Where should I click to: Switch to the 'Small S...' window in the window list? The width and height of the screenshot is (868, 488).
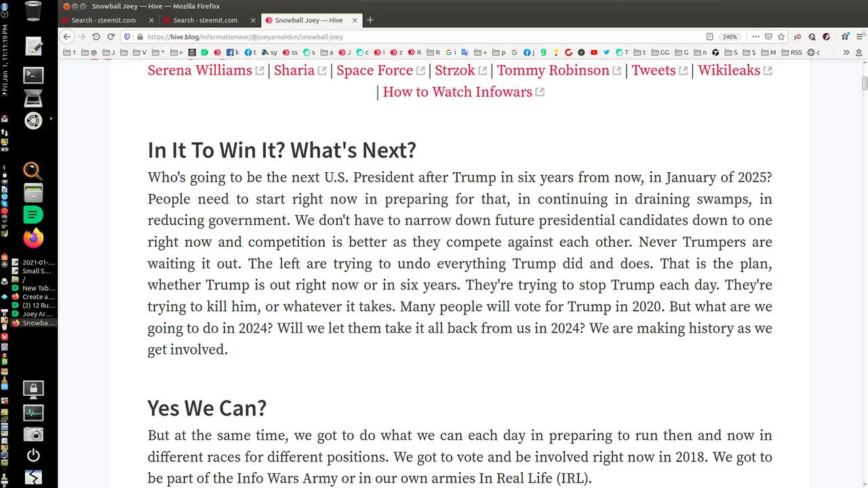coord(34,271)
